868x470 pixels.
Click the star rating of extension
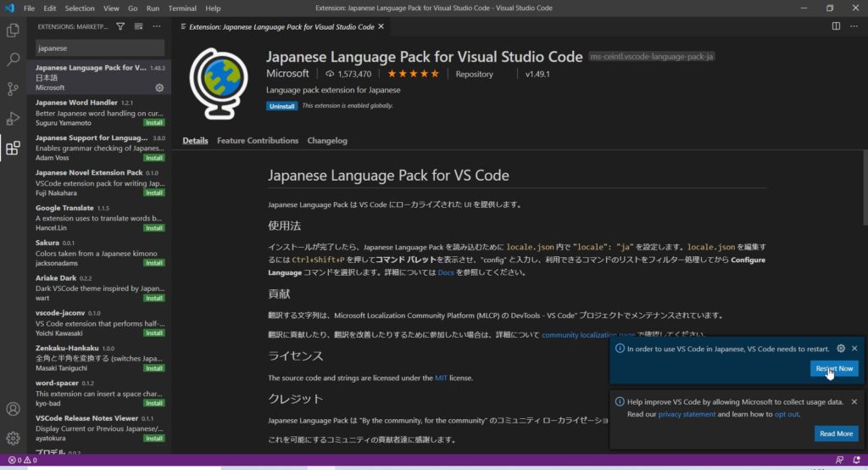(x=413, y=74)
